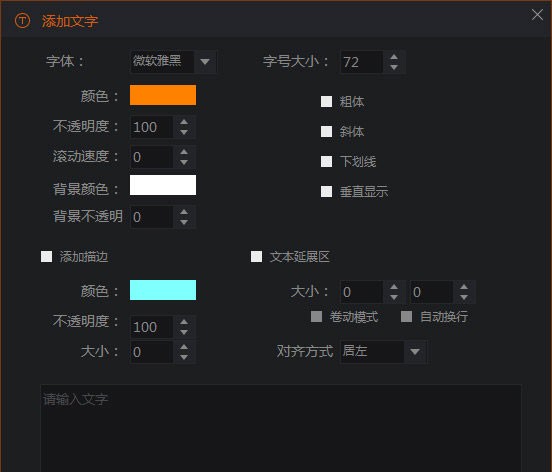Close the 添加文字 dialog
This screenshot has height=472, width=552.
[x=537, y=15]
